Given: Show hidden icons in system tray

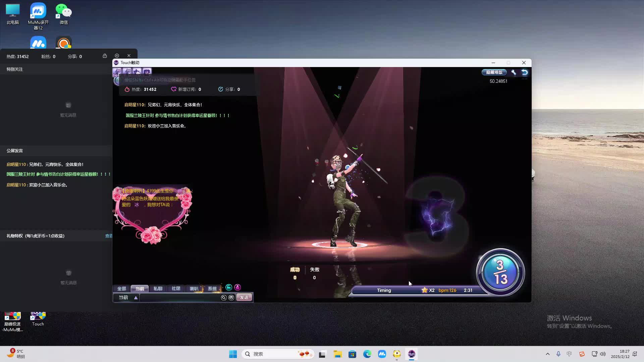Looking at the screenshot, I should point(548,354).
